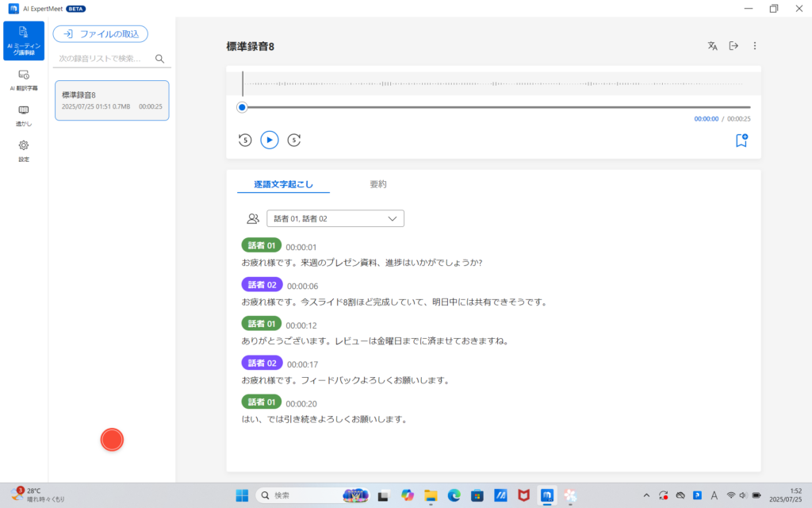Image resolution: width=812 pixels, height=508 pixels.
Task: Add a bookmark to the recording
Action: point(740,140)
